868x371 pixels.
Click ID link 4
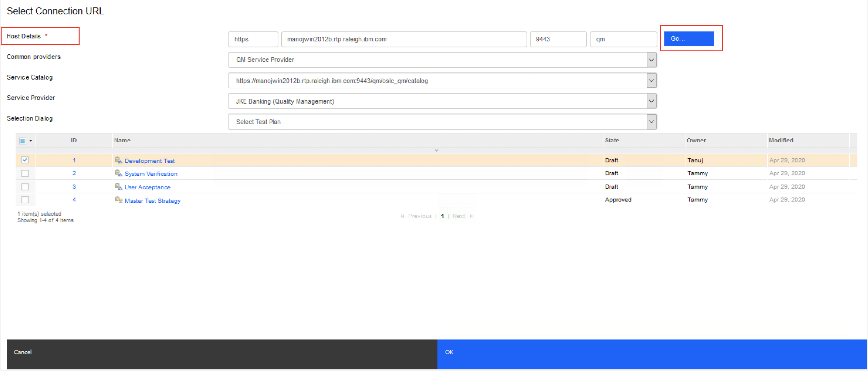point(74,199)
